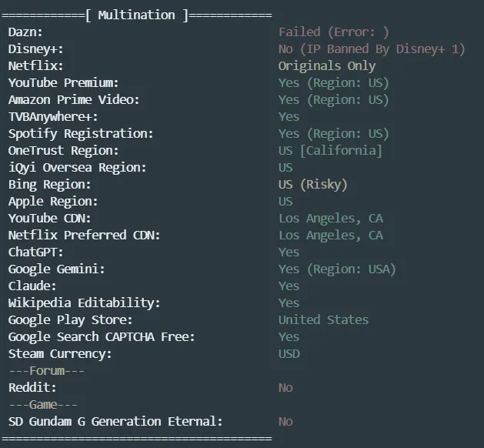This screenshot has height=448, width=484.
Task: Click the US [California] OneTrust value
Action: (330, 151)
